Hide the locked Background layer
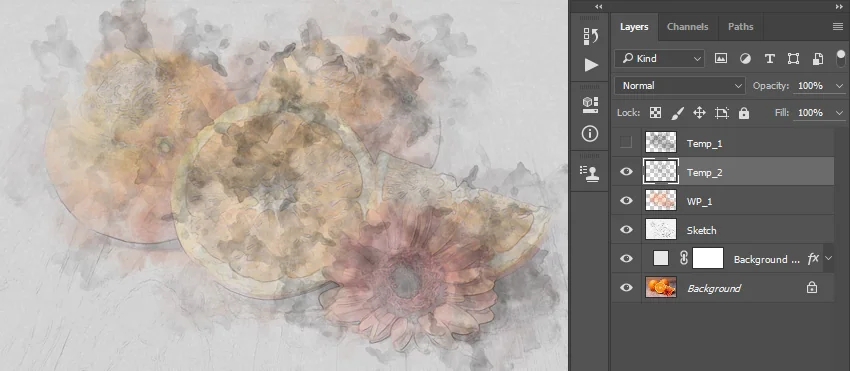 click(x=626, y=288)
